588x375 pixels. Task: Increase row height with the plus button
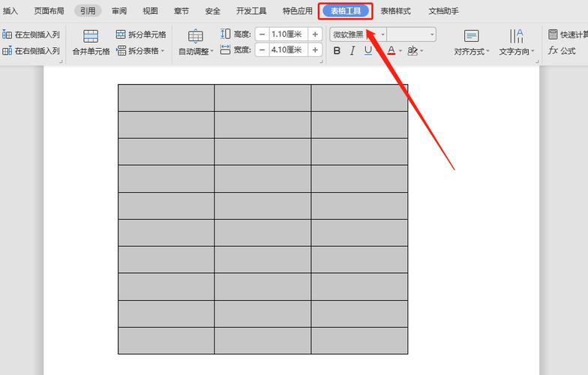(315, 34)
